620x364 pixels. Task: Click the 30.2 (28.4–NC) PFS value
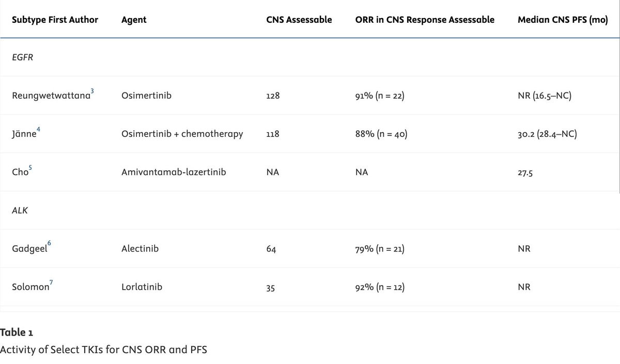[x=547, y=134]
